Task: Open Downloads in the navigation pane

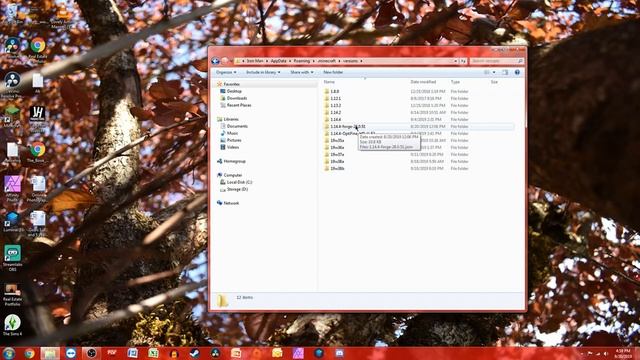Action: pos(237,98)
